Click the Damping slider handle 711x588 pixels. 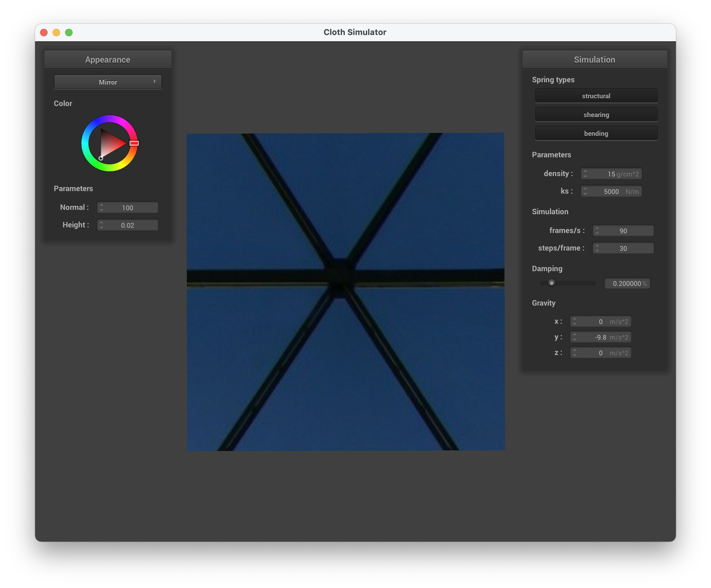[551, 283]
